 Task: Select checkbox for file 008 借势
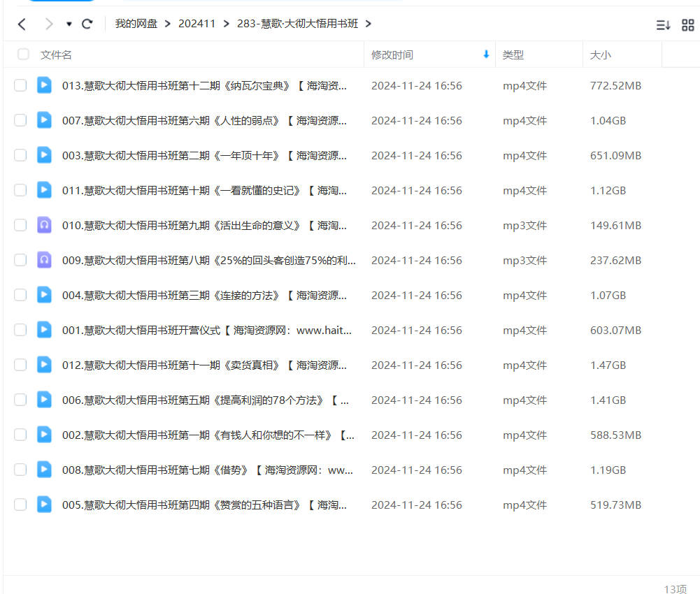pos(20,470)
